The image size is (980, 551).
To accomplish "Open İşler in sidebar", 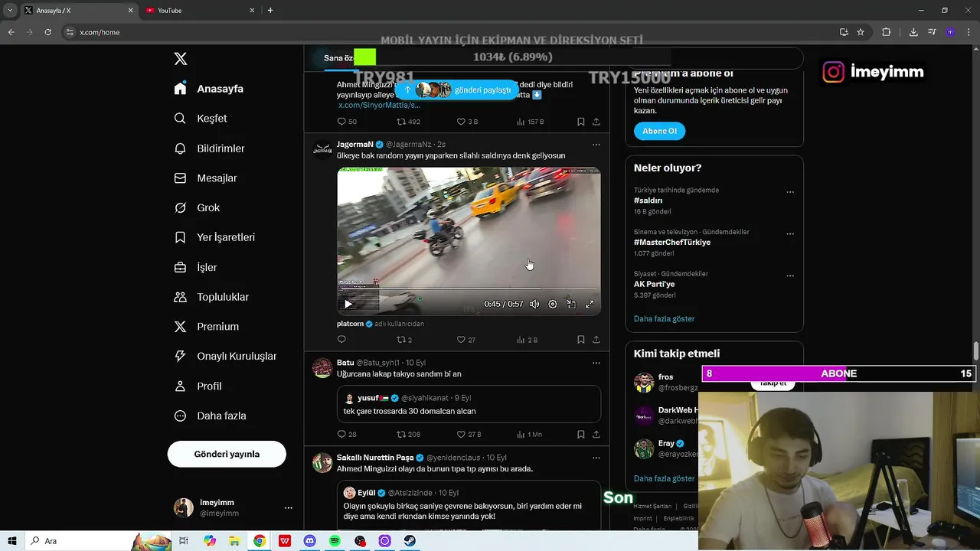I will click(x=195, y=267).
